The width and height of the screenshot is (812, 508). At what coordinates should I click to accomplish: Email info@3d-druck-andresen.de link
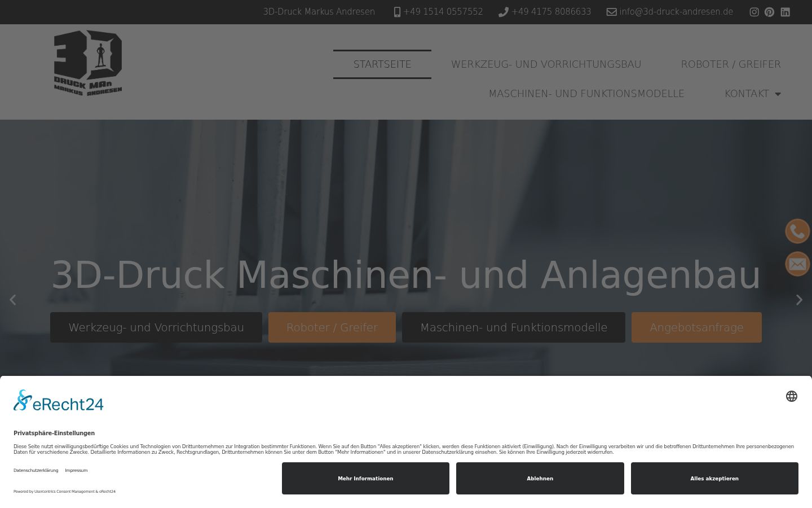(670, 12)
